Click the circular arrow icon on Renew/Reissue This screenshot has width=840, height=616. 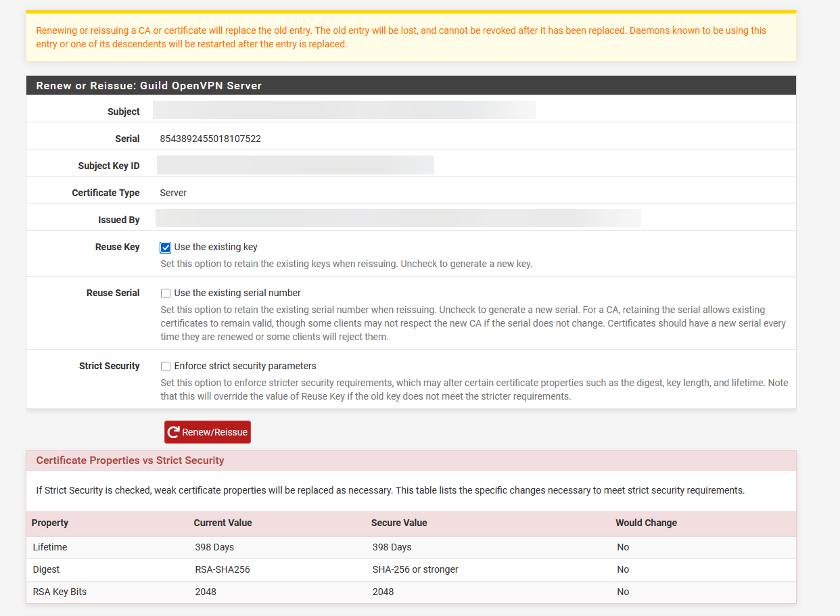pos(174,432)
